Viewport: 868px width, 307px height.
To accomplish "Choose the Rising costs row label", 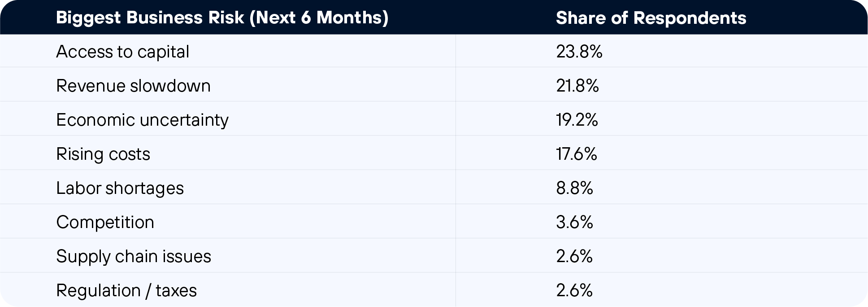I will tap(103, 154).
